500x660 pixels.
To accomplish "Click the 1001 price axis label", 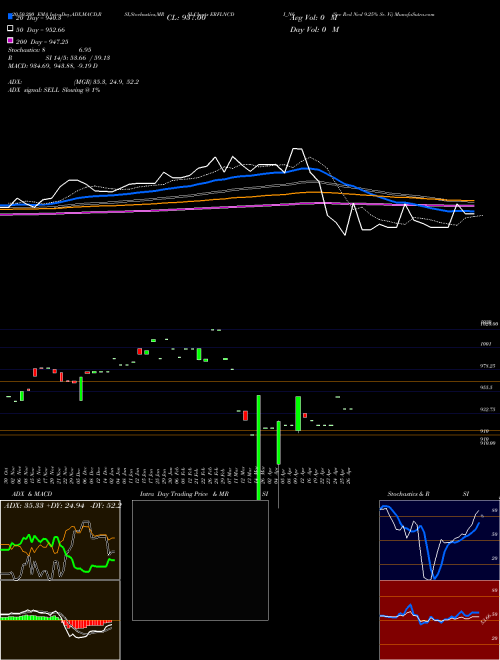I will coord(485,344).
